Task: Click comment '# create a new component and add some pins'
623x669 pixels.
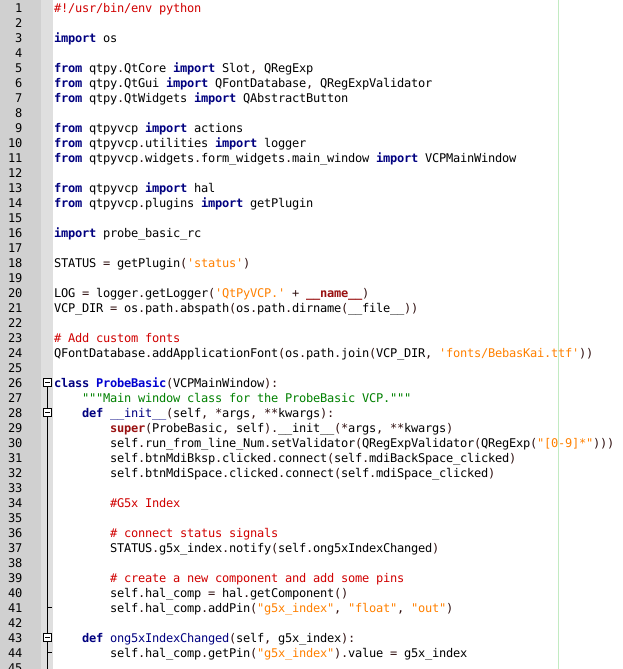Action: coord(256,578)
